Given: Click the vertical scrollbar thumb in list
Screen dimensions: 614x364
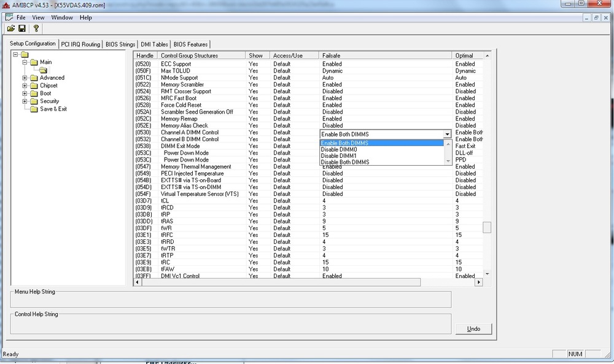Looking at the screenshot, I should [x=487, y=227].
